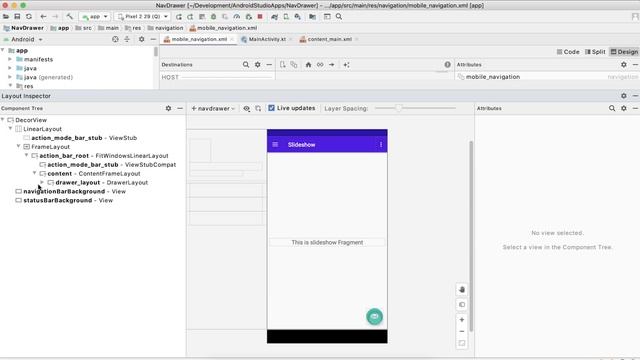Open Destinations panel gear settings
The image size is (640, 360).
258,64
